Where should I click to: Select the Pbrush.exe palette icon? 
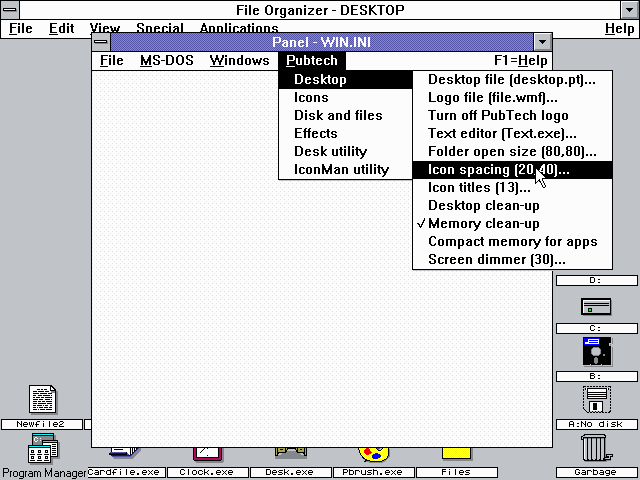coord(373,454)
